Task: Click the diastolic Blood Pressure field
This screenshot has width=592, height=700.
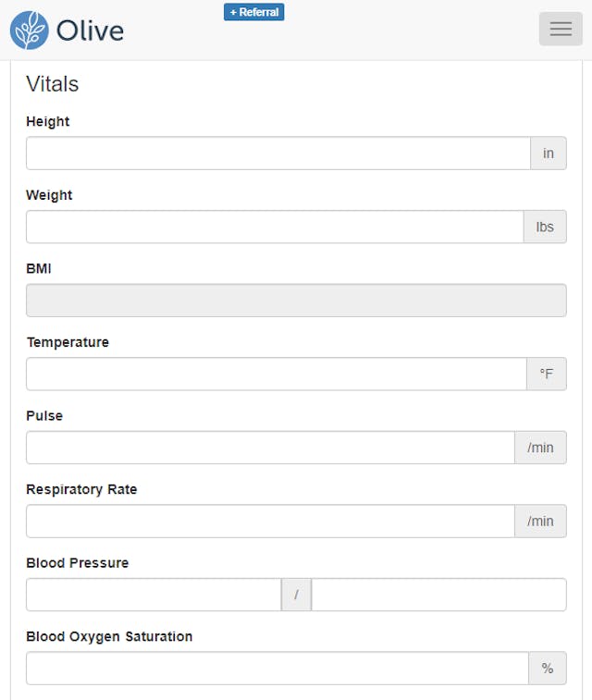Action: click(x=439, y=595)
